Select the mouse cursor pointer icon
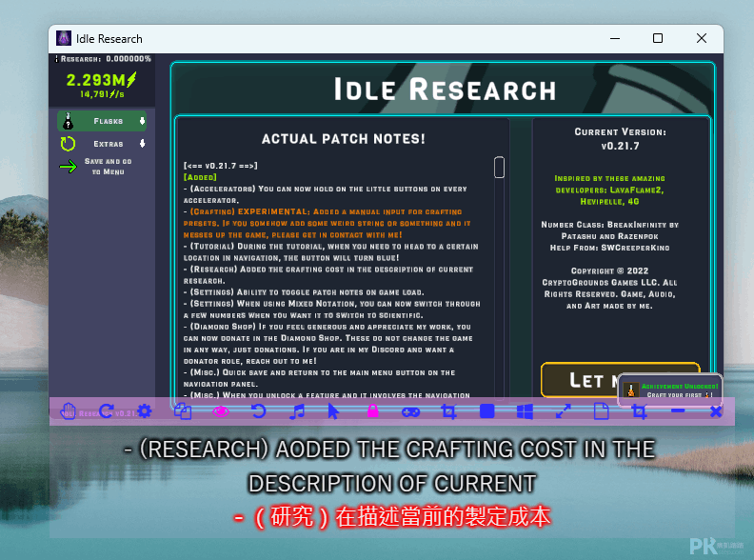754x560 pixels. coord(333,411)
